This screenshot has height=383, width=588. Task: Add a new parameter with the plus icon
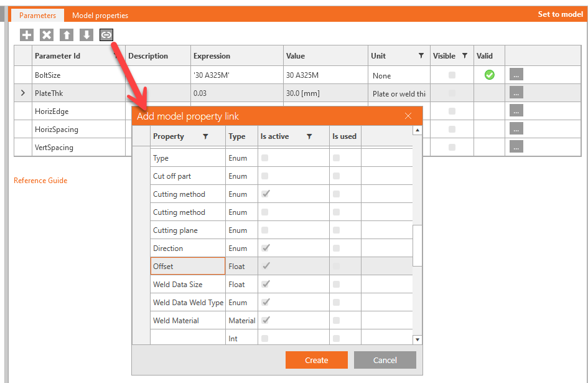point(27,35)
